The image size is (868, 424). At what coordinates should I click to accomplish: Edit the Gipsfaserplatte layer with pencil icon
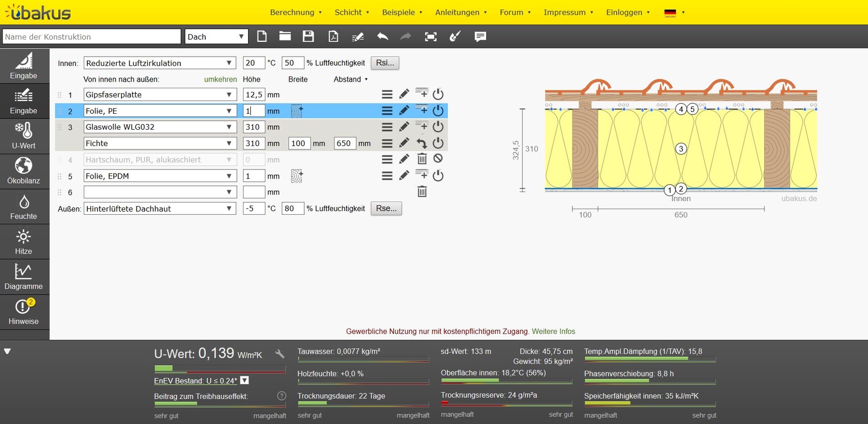coord(404,94)
